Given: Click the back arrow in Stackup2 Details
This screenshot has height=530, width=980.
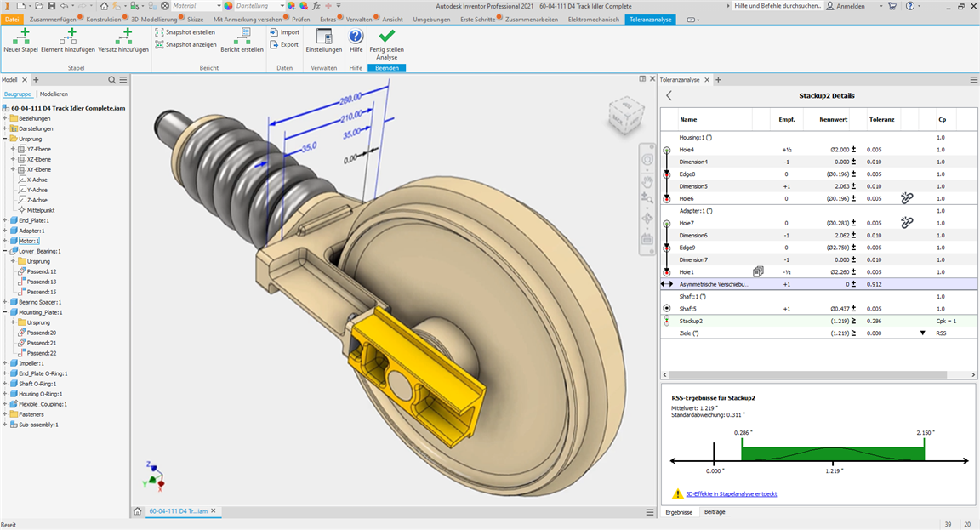Looking at the screenshot, I should [669, 96].
